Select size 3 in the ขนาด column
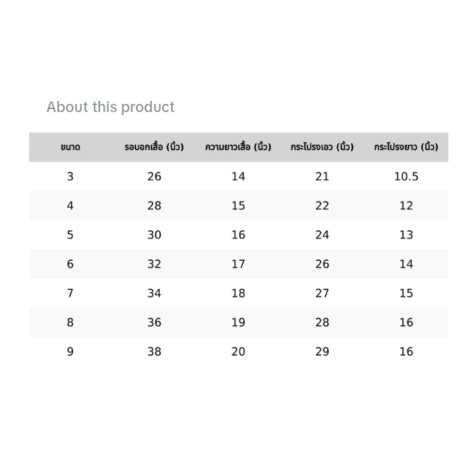 click(70, 176)
